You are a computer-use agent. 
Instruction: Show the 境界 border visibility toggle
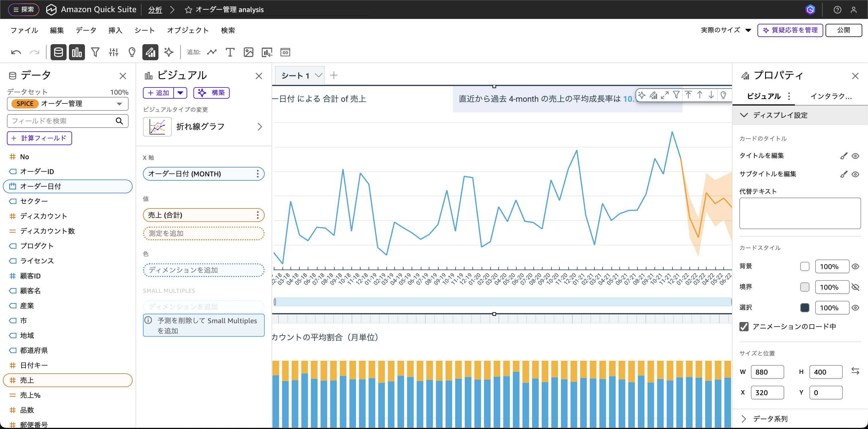[856, 287]
